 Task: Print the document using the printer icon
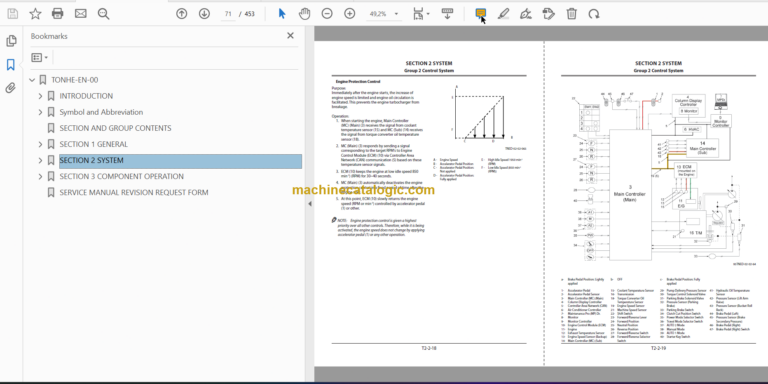58,14
